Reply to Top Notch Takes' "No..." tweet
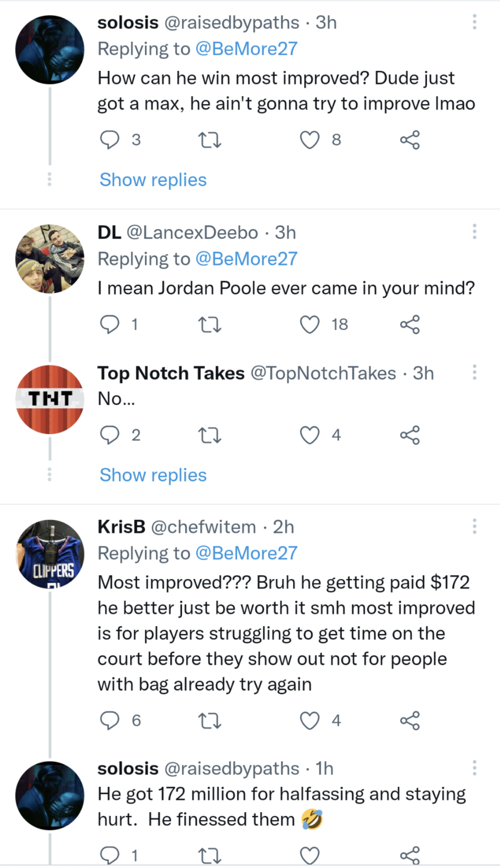Image resolution: width=500 pixels, height=868 pixels. (x=109, y=435)
